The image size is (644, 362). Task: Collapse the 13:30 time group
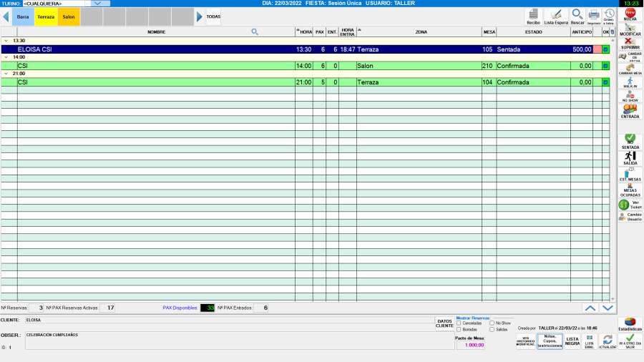coord(6,41)
